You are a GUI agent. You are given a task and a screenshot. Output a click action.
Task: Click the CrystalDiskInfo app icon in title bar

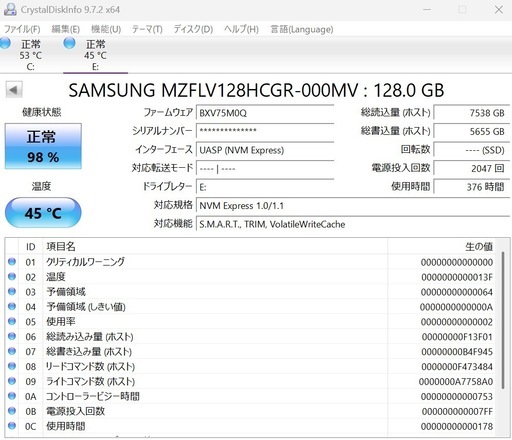point(10,9)
